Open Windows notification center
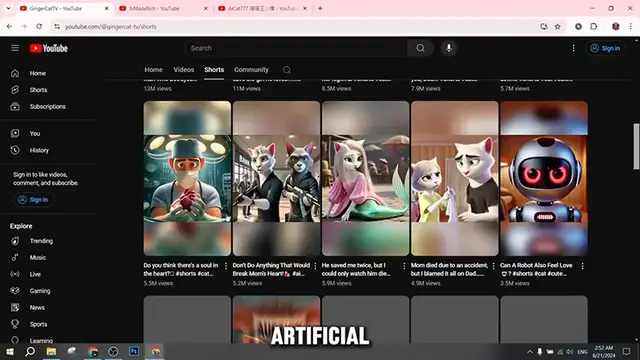 (627, 351)
